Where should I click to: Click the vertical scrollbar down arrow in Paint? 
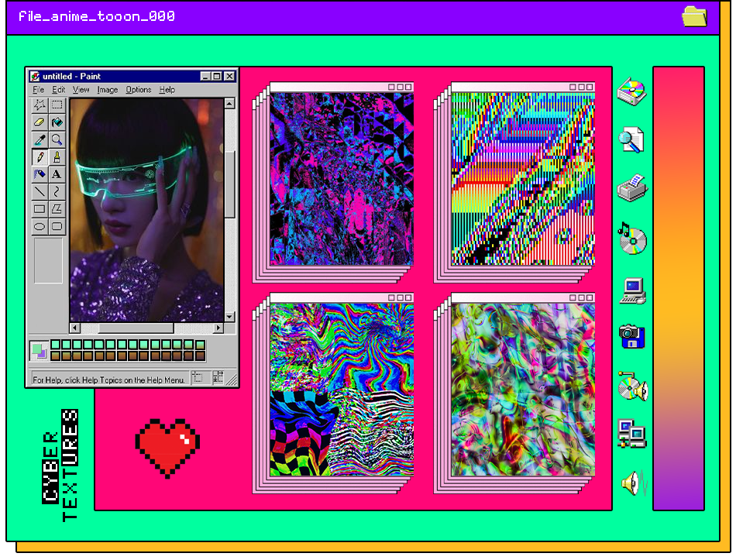click(x=229, y=316)
